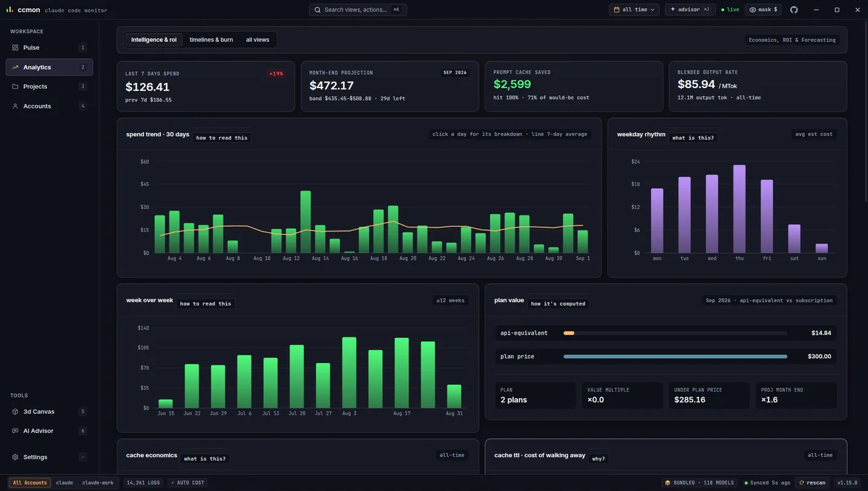Click the v1.15.0 version label
This screenshot has width=868, height=491.
coord(847,483)
